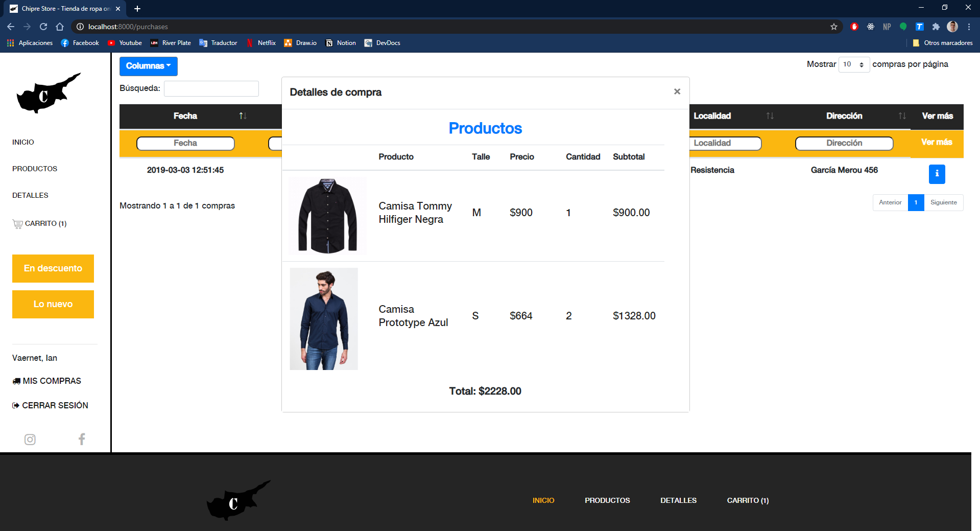Viewport: 980px width, 531px height.
Task: Click the Chipre logo in sidebar
Action: (49, 93)
